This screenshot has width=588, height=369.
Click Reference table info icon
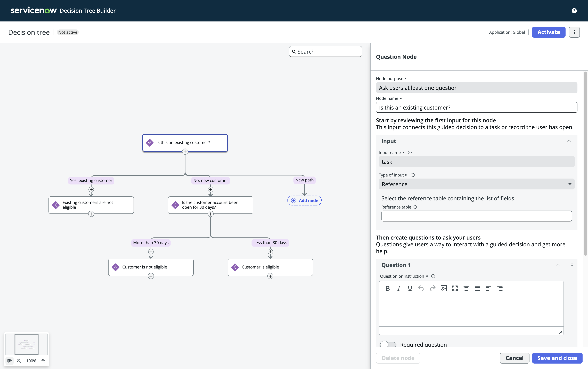coord(415,207)
